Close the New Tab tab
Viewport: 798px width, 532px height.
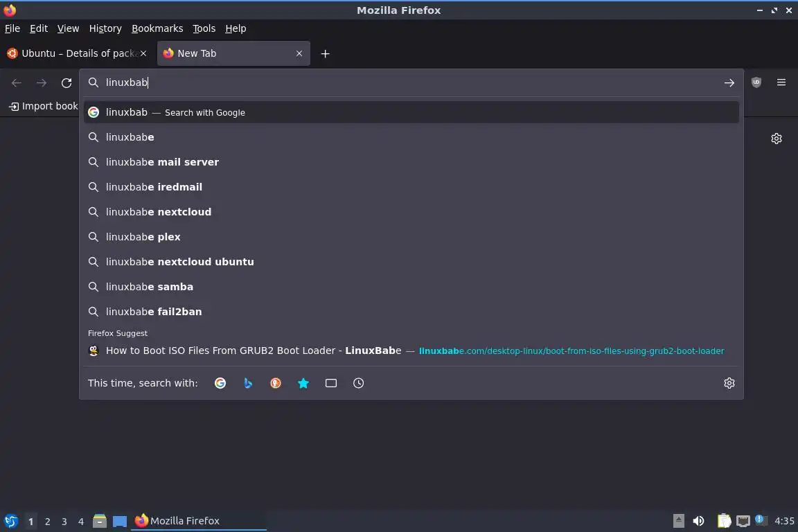299,53
